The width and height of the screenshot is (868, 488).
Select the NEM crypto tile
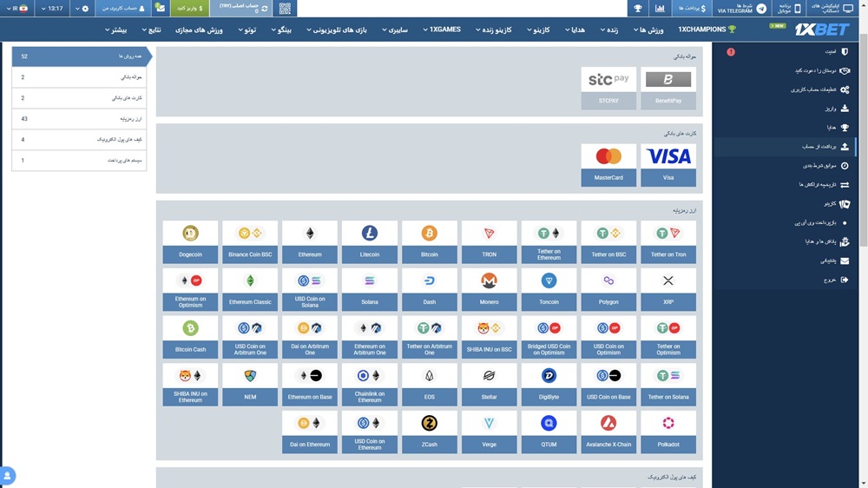click(250, 385)
